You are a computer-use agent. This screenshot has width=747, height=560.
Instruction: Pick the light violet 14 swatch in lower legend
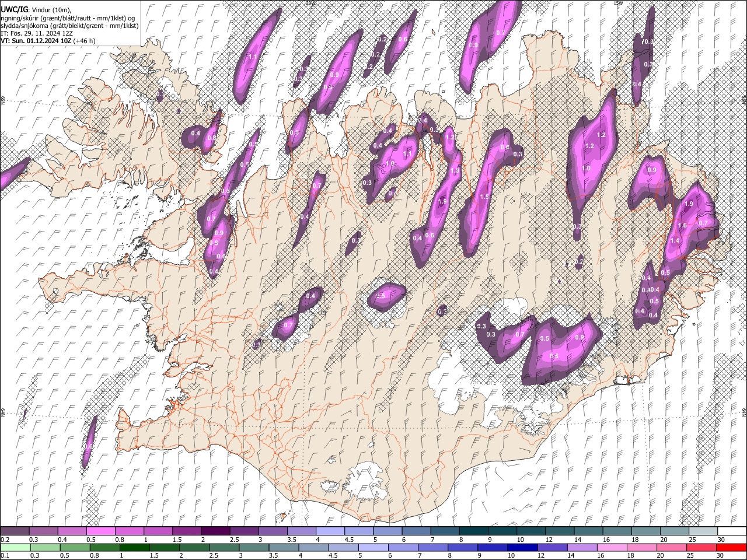581,547
